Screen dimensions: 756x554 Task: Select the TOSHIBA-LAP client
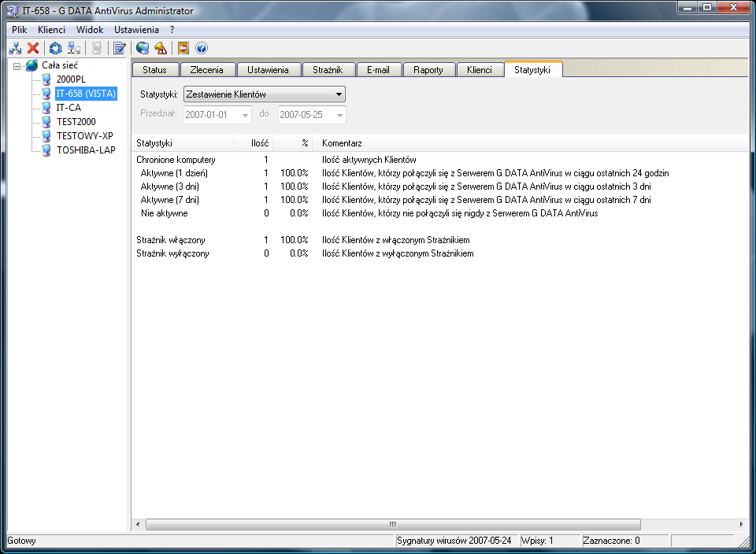click(87, 150)
